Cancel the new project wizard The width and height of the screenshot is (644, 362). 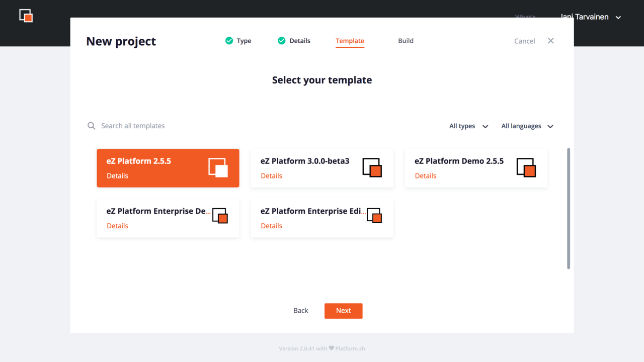524,41
